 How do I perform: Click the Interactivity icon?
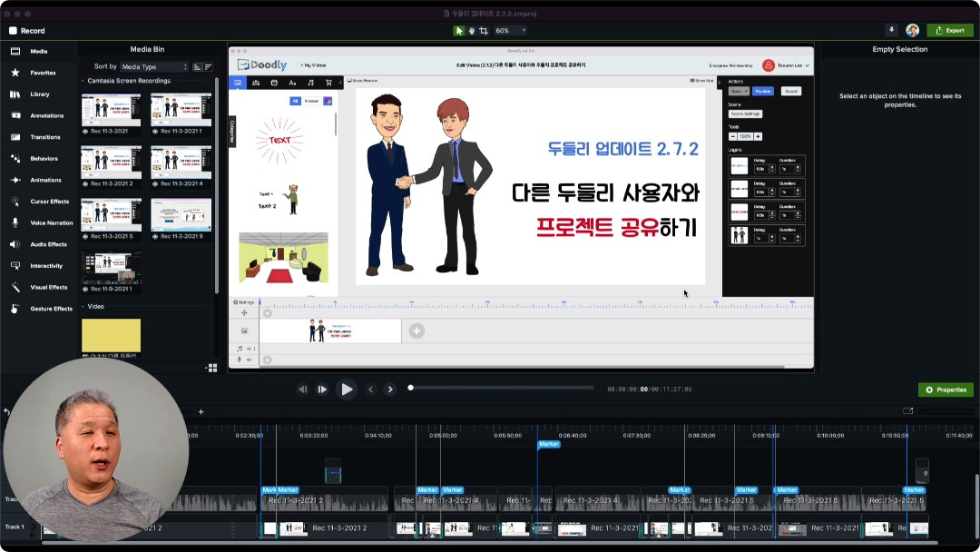pos(15,266)
